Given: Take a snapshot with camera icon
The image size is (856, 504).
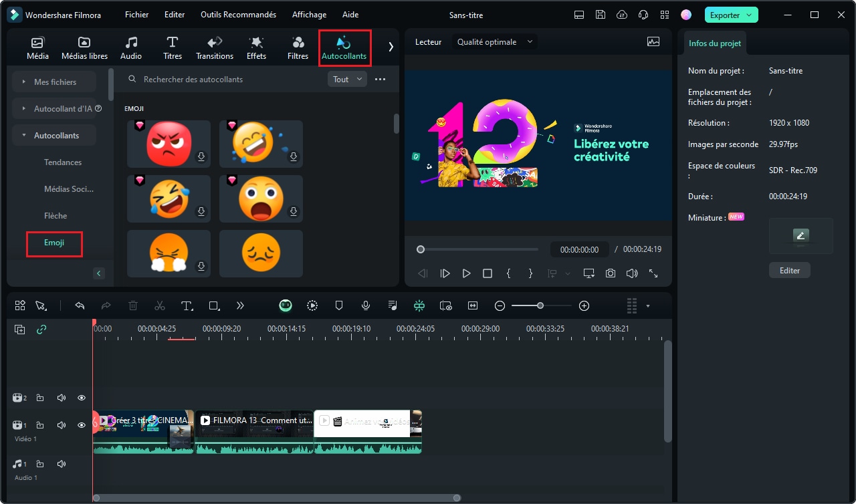Looking at the screenshot, I should 611,273.
